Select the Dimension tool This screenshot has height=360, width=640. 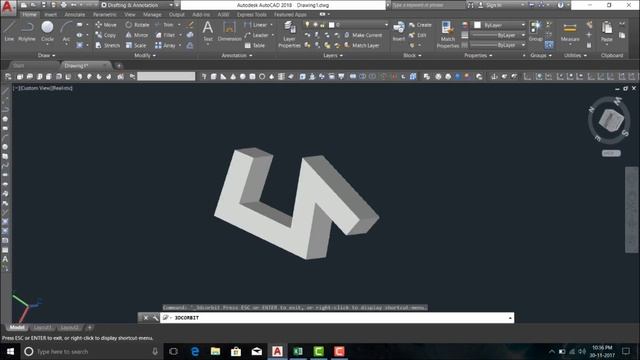[x=229, y=31]
